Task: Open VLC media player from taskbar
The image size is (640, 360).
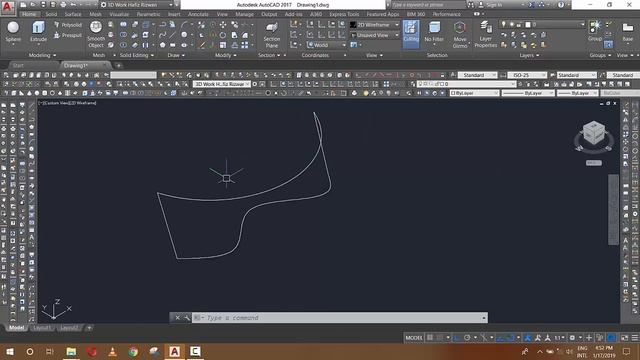Action: coord(113,351)
